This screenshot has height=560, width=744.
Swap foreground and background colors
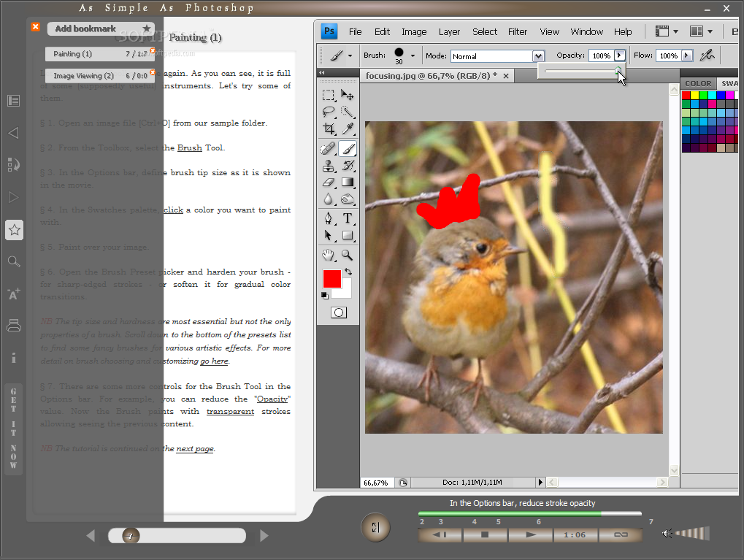click(348, 272)
